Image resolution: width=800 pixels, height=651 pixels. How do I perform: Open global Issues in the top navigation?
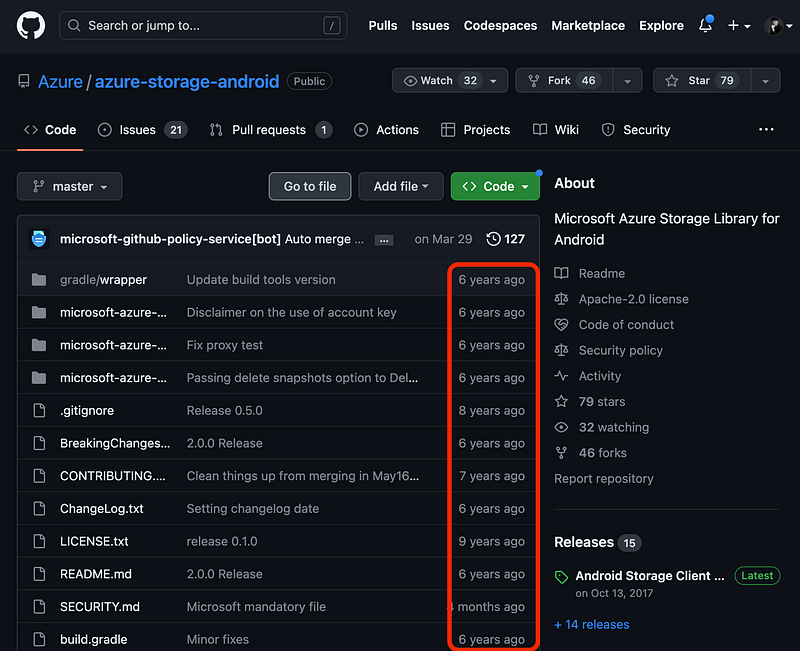coord(430,26)
